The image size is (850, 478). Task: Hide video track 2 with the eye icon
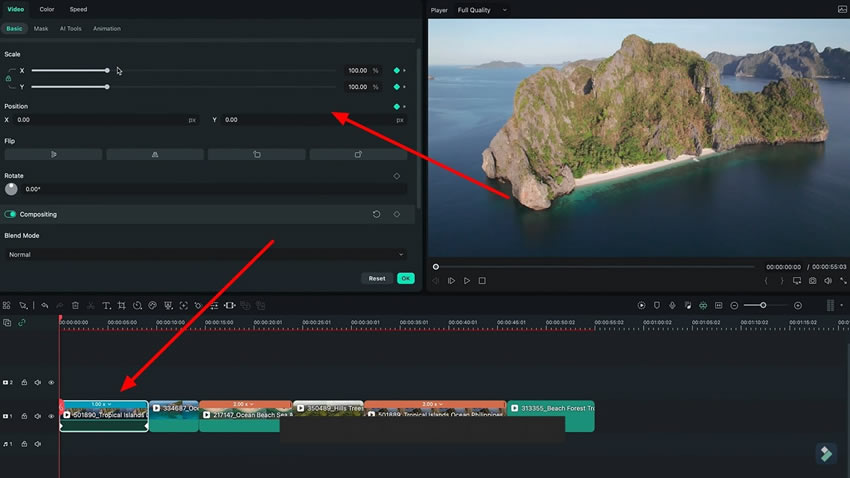click(51, 383)
